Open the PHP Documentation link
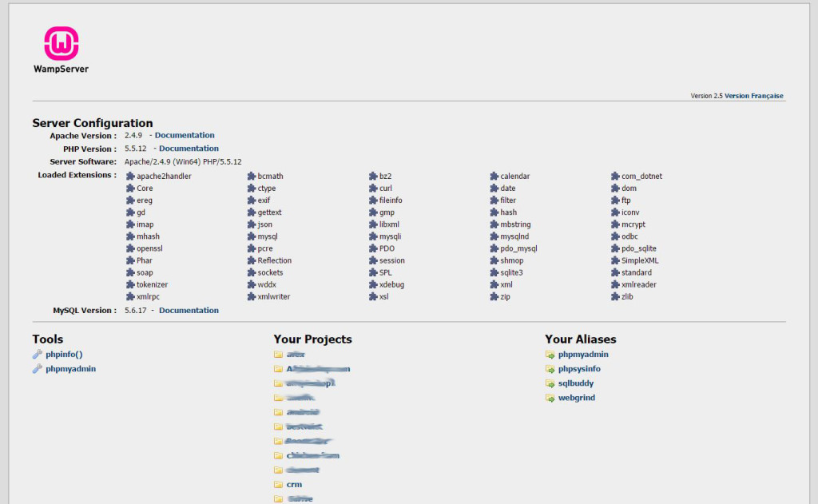Viewport: 818px width, 504px height. pyautogui.click(x=189, y=149)
